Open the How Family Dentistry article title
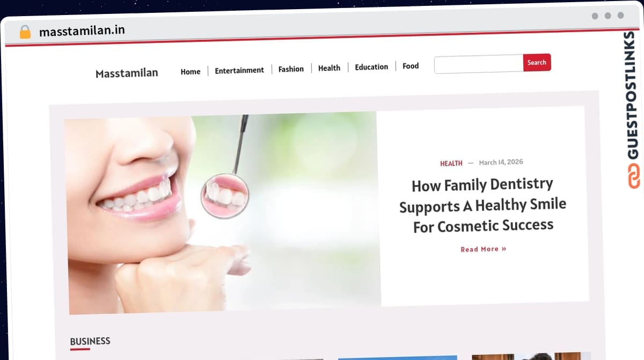Viewport: 644px width, 360px height. pos(482,205)
